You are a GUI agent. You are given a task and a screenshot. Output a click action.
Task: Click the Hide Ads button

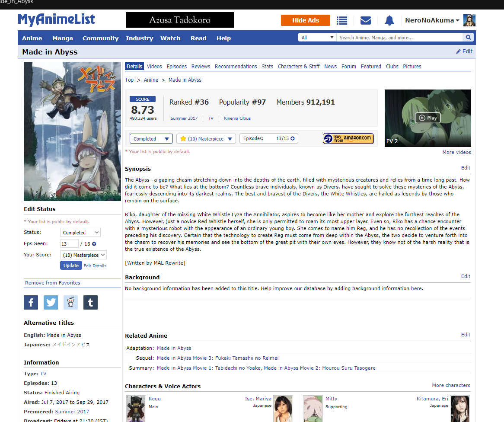305,20
